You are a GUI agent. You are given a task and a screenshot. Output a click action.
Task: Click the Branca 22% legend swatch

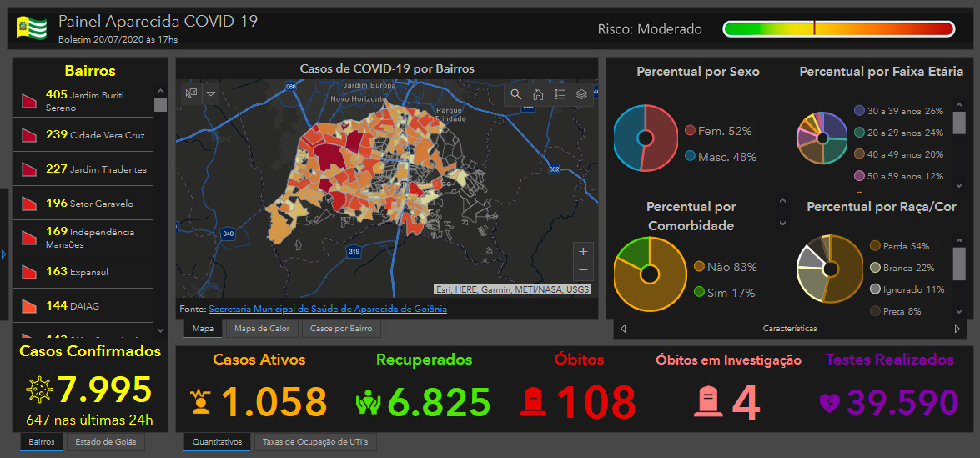pos(875,268)
